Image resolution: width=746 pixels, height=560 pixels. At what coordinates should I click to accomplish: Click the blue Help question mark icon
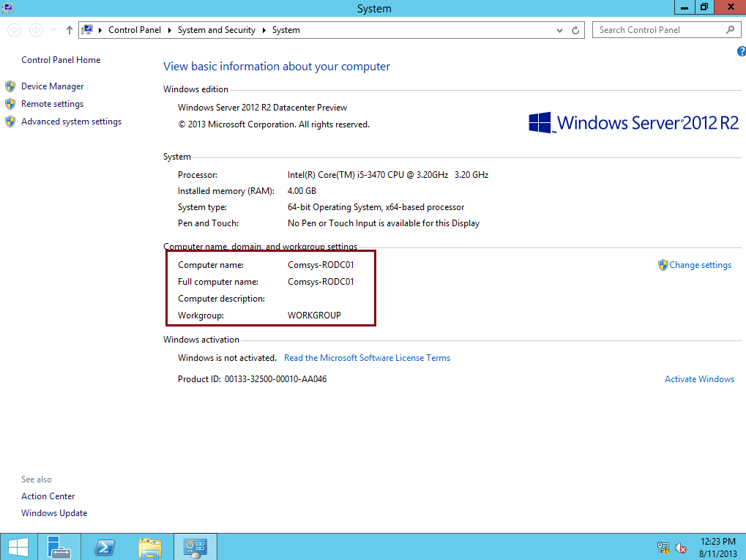[740, 51]
